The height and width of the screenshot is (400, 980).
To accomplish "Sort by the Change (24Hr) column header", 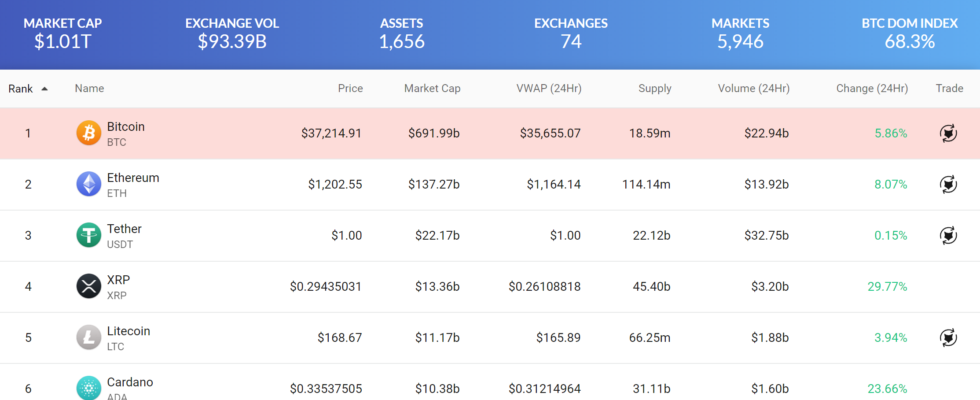I will [x=872, y=89].
